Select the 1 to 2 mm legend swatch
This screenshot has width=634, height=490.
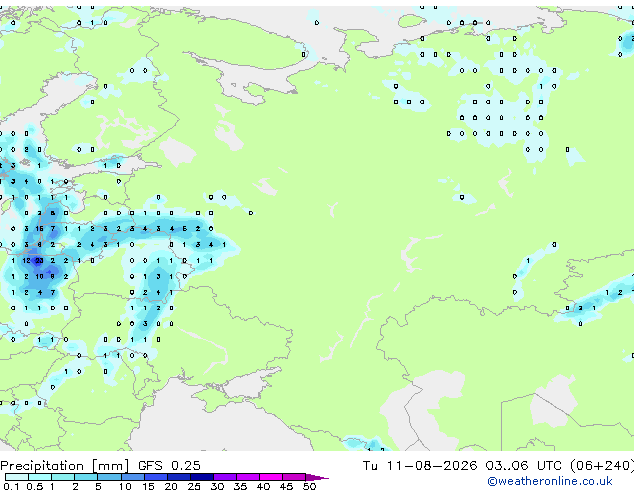point(63,477)
